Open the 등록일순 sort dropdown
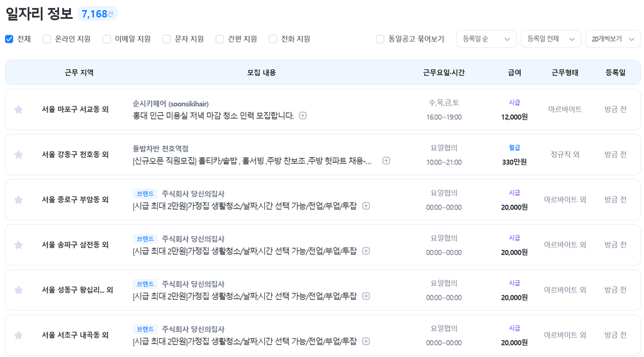 click(486, 39)
